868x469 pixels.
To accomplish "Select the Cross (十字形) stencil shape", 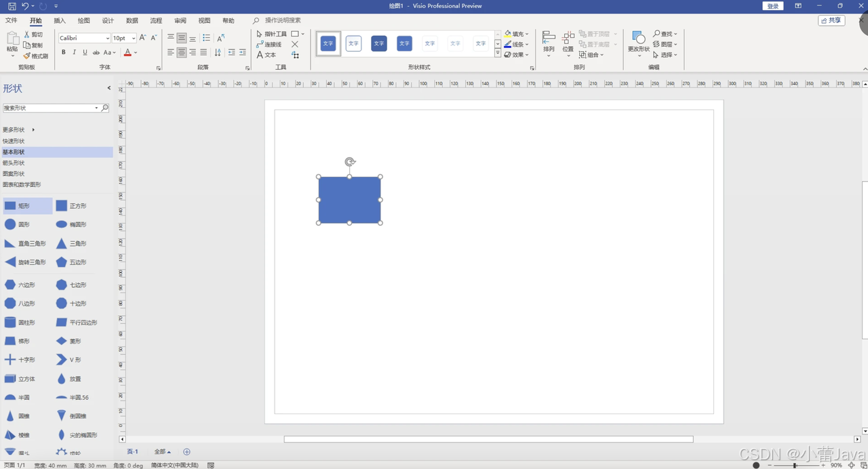I will [10, 360].
